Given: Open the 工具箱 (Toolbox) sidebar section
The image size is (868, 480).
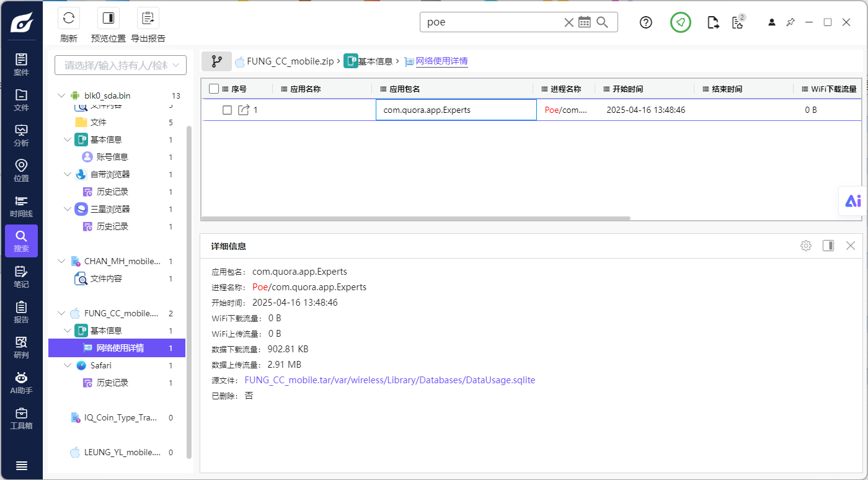Looking at the screenshot, I should 21,418.
